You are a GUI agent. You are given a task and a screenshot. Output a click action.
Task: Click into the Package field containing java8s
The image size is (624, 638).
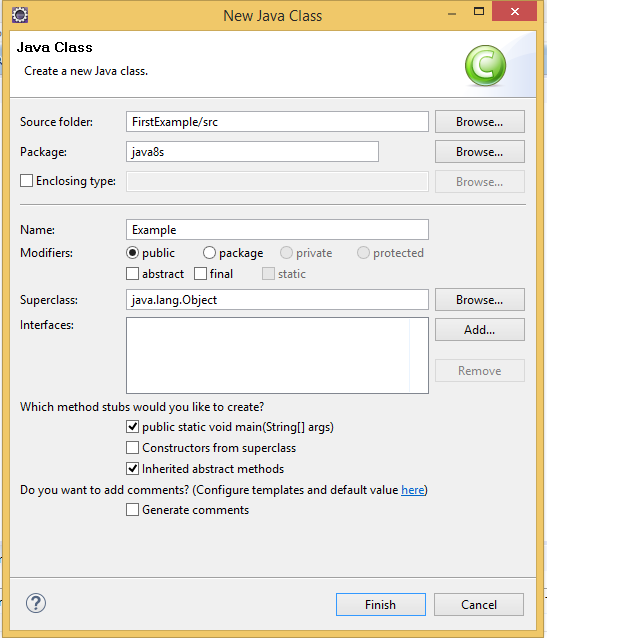click(252, 152)
